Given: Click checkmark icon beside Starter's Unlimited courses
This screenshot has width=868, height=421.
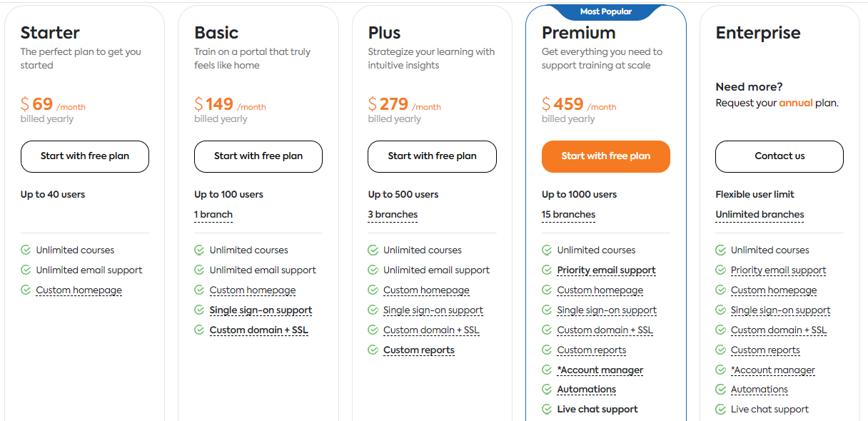Looking at the screenshot, I should [26, 250].
